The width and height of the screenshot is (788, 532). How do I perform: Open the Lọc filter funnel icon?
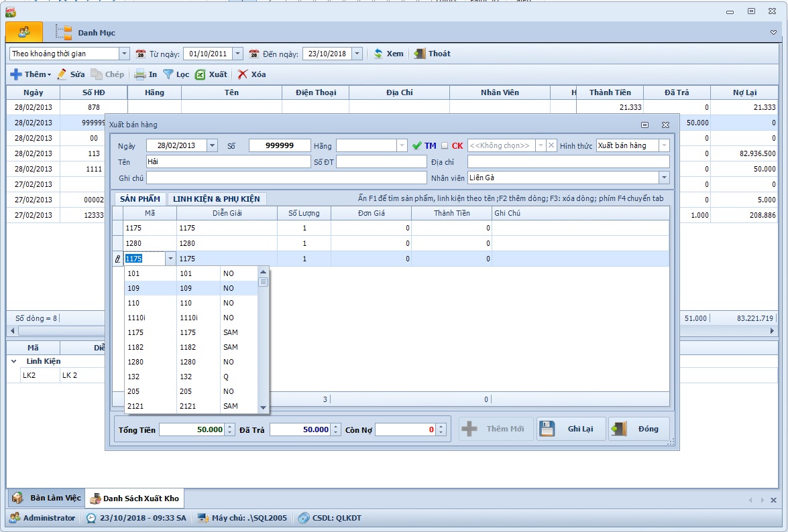(x=168, y=74)
